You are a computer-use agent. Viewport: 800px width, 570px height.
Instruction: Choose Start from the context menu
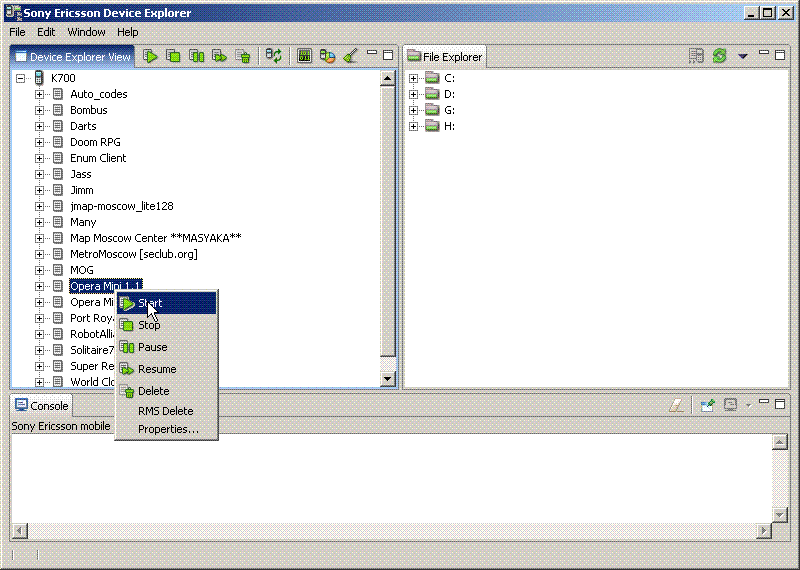pos(166,303)
